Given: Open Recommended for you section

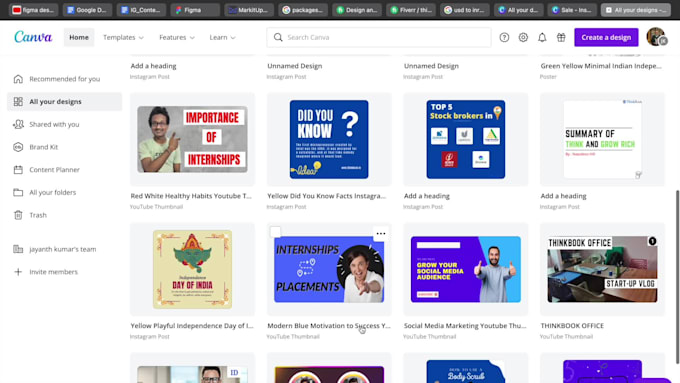Looking at the screenshot, I should (x=65, y=79).
